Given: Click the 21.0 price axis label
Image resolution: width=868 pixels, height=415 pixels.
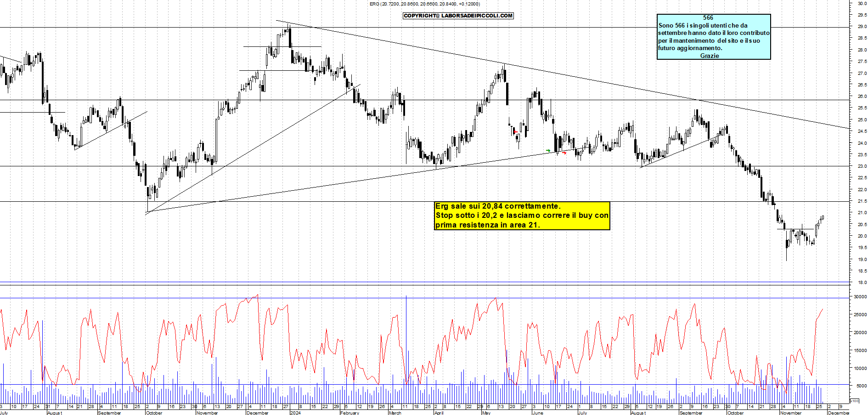Looking at the screenshot, I should tap(862, 213).
